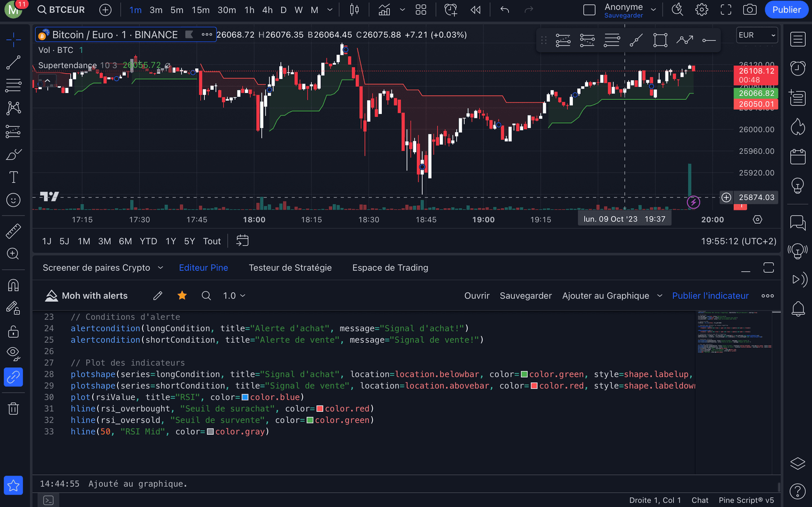Open the Pine script version dropdown 1.0
812x507 pixels.
[234, 295]
